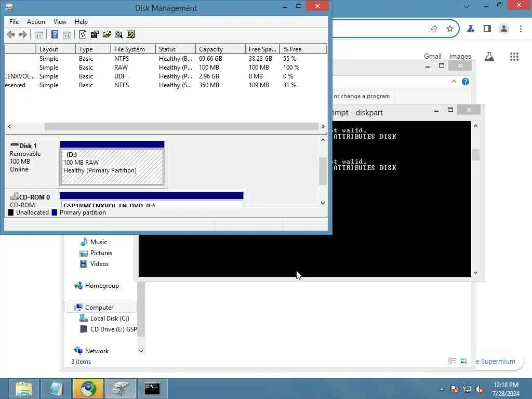Sort by % Free column header
The height and width of the screenshot is (399, 532).
click(x=303, y=49)
